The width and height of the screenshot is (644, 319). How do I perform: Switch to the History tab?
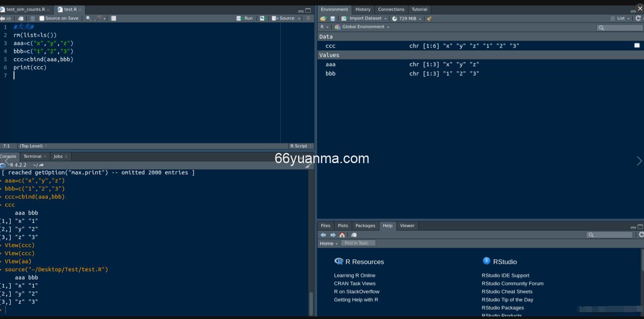point(363,9)
